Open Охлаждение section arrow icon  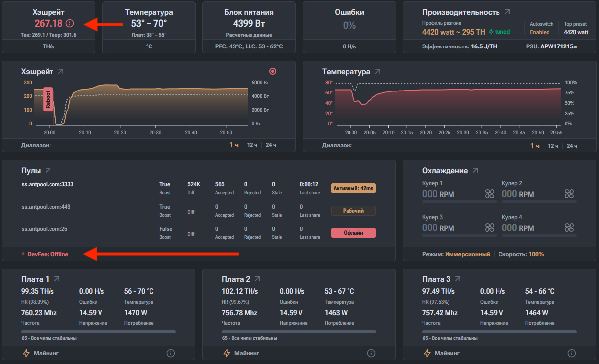[x=475, y=171]
